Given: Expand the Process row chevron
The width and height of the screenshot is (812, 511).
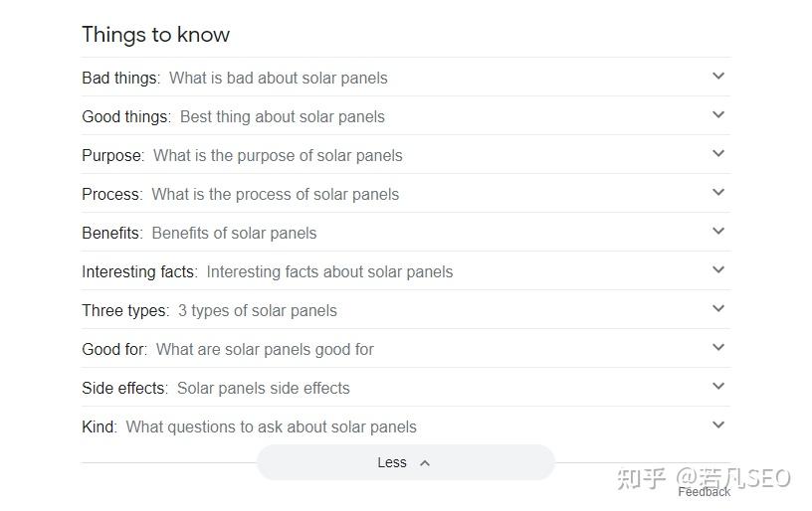Looking at the screenshot, I should pos(718,193).
